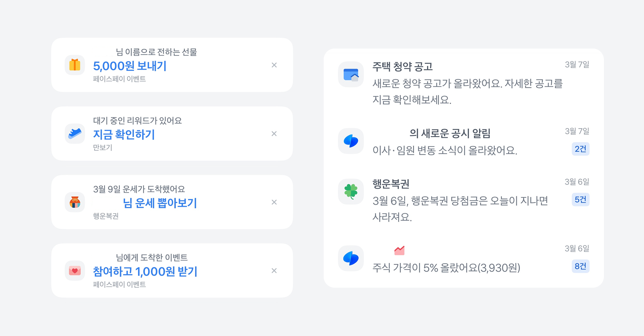Click 지금 확인하기 to check pending rewards
Viewport: 644px width, 336px height.
coord(124,134)
